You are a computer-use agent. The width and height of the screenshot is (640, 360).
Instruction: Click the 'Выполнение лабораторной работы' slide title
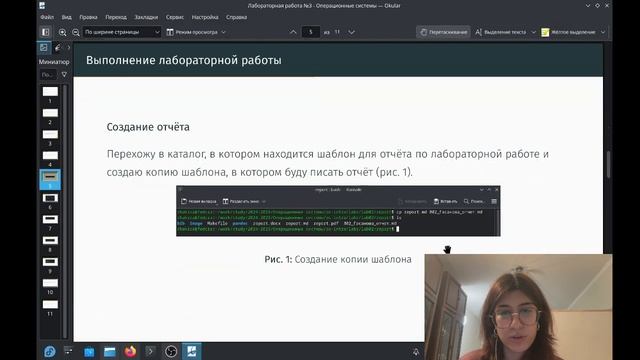click(x=184, y=60)
